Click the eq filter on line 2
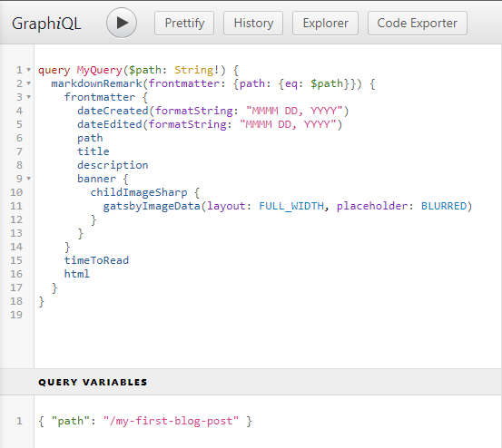 [291, 83]
